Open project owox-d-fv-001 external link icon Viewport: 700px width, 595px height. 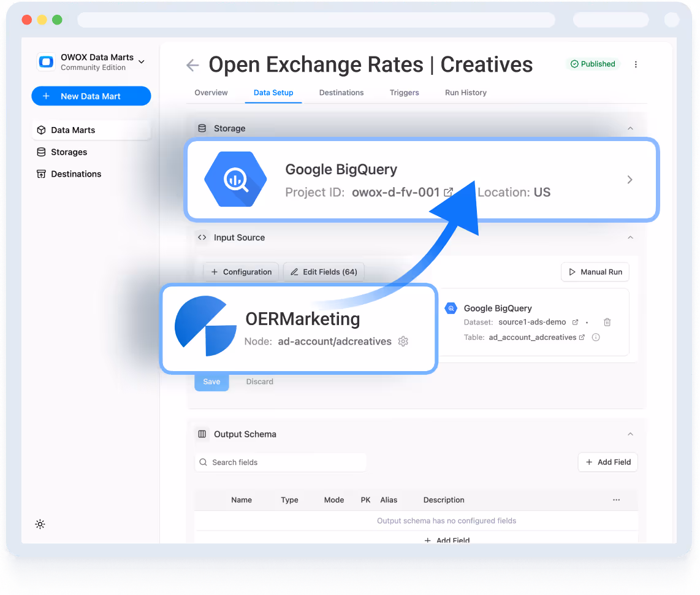(448, 192)
